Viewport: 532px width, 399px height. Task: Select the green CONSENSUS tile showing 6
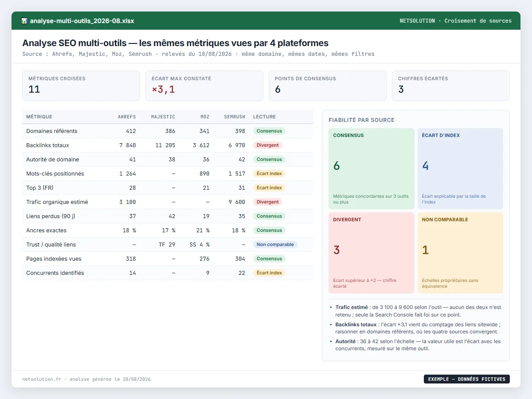(x=372, y=168)
